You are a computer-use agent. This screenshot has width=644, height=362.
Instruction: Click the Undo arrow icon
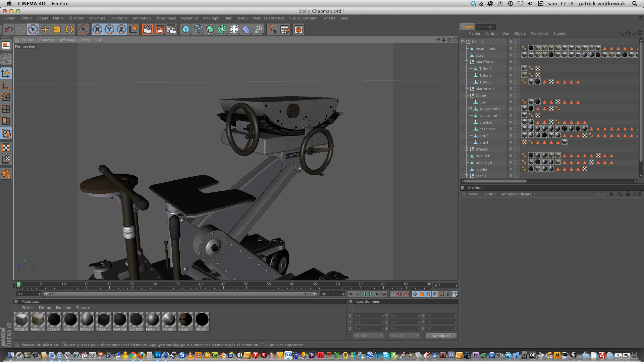click(x=9, y=29)
